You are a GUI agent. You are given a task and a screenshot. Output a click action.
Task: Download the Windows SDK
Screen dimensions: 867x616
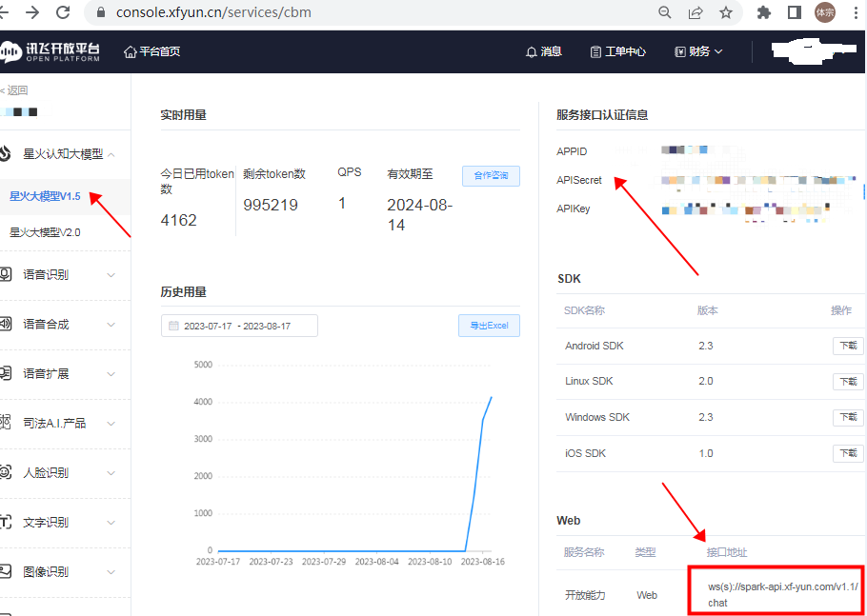848,418
